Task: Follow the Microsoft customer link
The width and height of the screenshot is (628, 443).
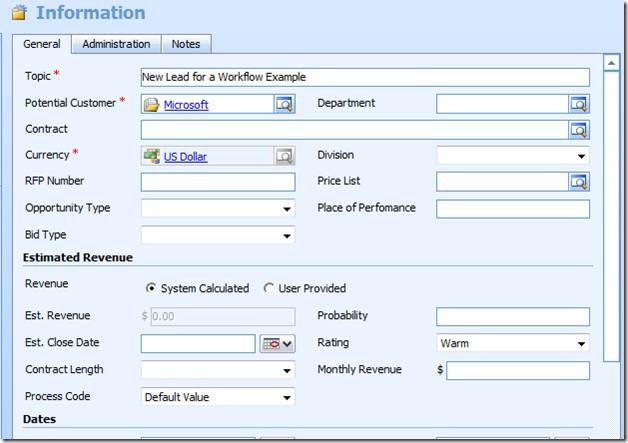Action: [x=186, y=104]
